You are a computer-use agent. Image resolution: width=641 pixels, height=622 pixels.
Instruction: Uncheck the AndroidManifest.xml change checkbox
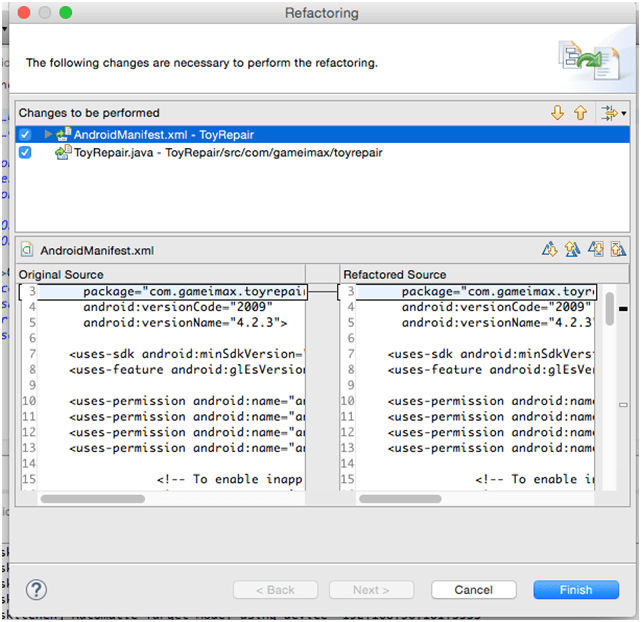pos(25,134)
